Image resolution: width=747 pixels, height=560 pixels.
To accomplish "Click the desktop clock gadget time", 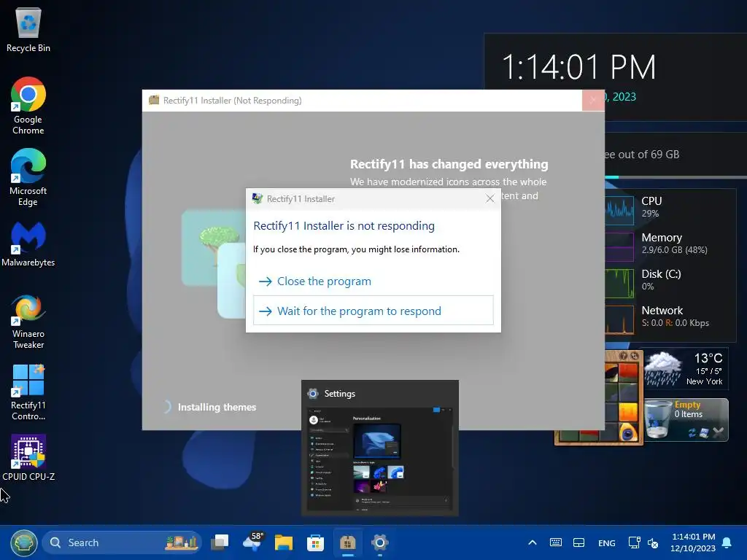I will click(x=578, y=66).
